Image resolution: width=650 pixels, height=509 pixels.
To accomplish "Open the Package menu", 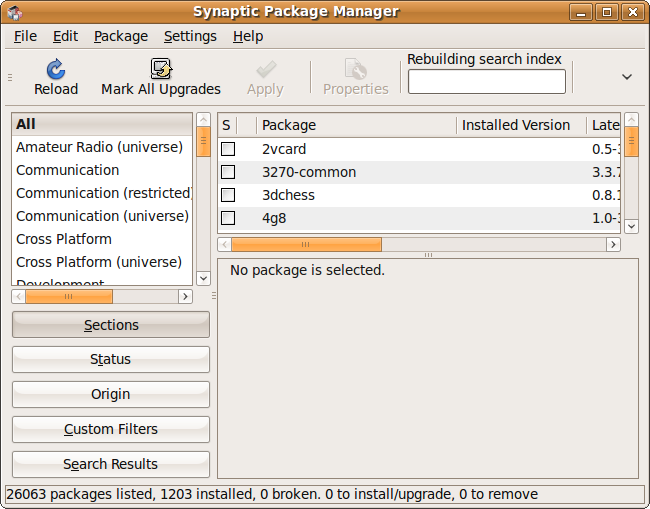I will pyautogui.click(x=121, y=36).
